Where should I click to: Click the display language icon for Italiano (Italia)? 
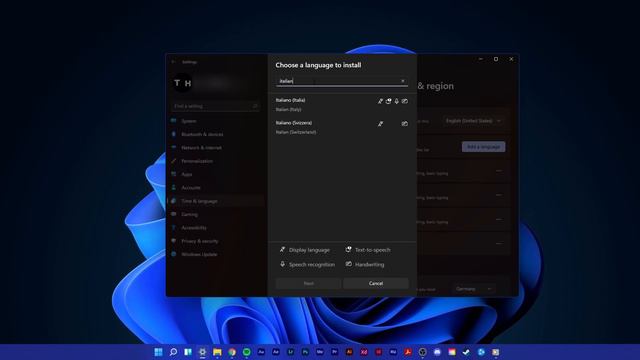tap(380, 101)
